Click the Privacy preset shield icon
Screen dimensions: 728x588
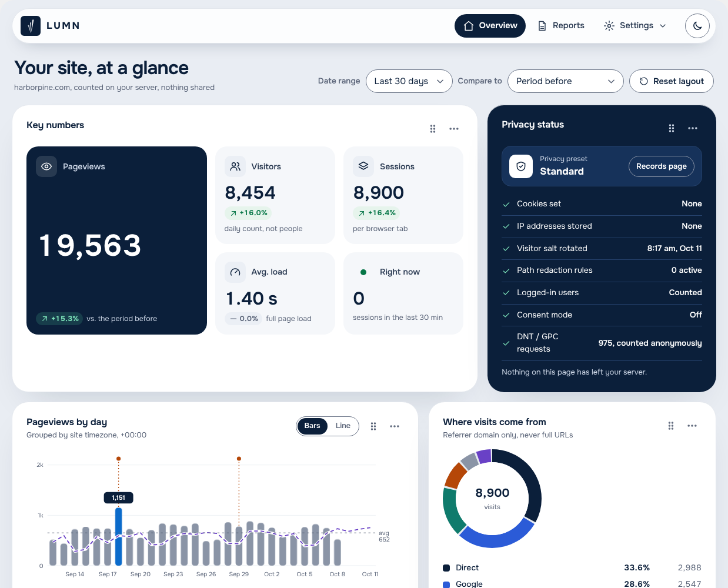521,166
